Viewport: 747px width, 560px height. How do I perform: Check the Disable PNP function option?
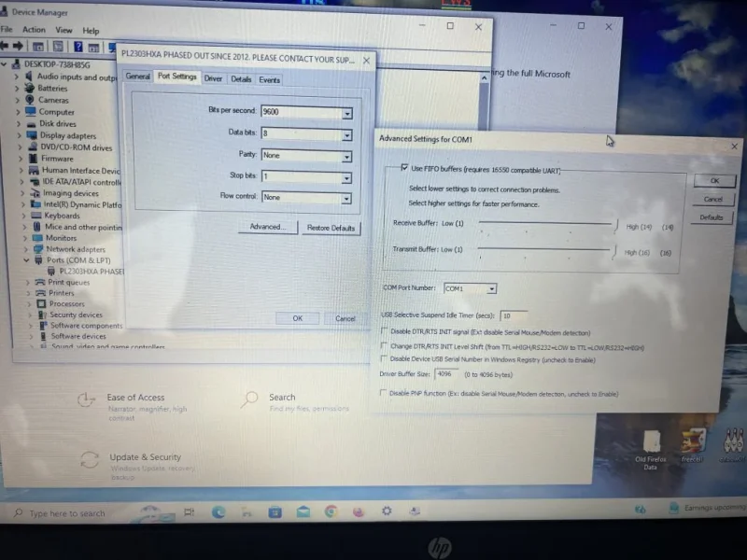point(383,393)
